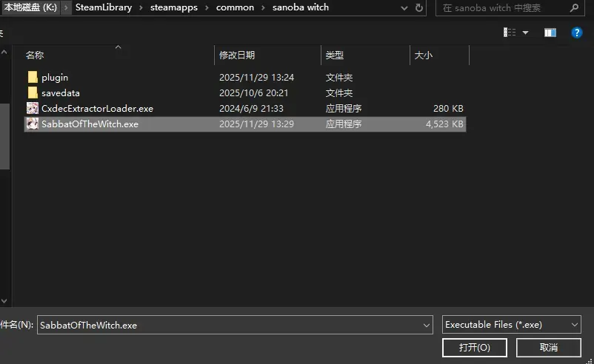Navigate to the steamapps breadcrumb
The height and width of the screenshot is (364, 594).
pos(174,7)
